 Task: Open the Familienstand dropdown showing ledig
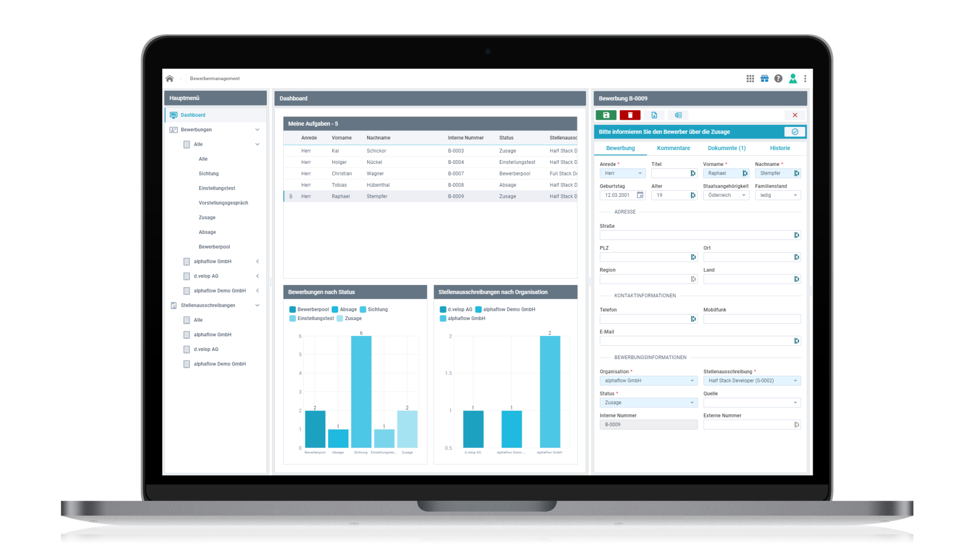pyautogui.click(x=794, y=195)
